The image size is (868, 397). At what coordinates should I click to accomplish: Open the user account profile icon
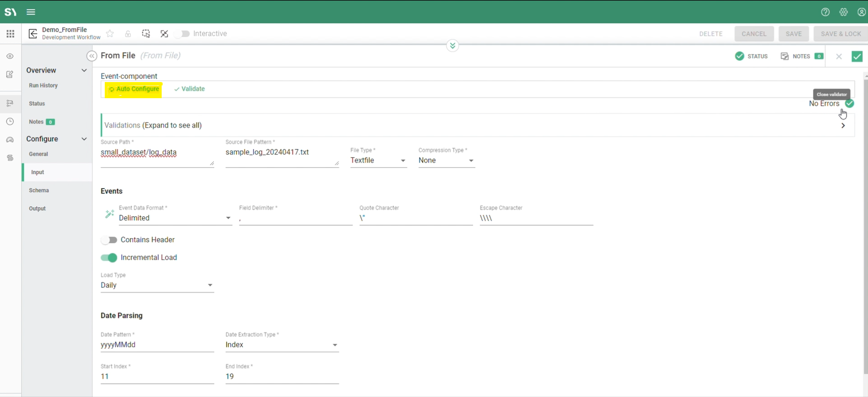861,12
